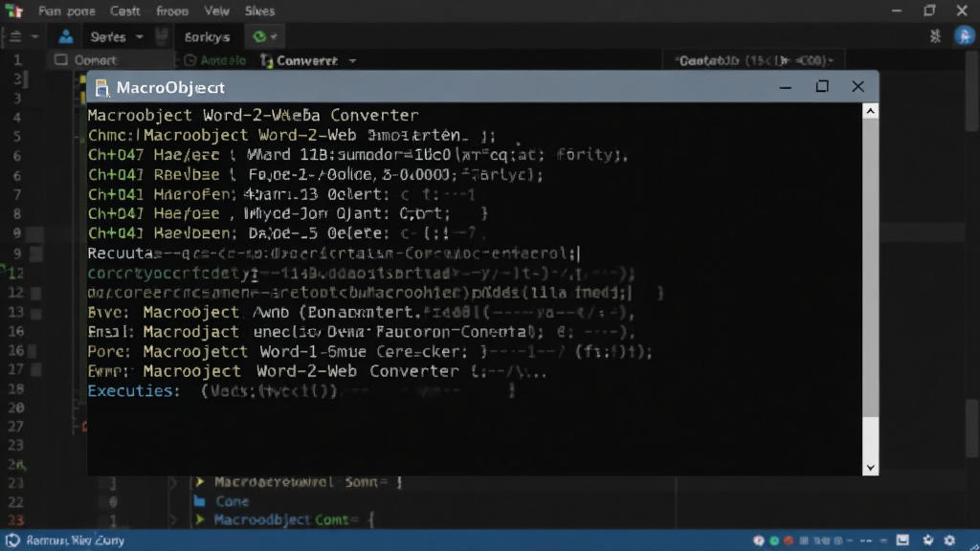Select the 'Cone' tree item

coord(232,501)
